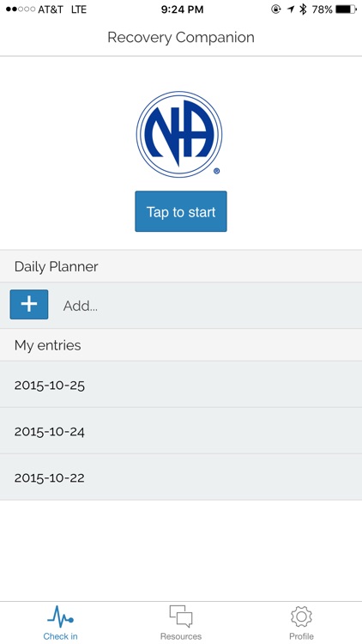Tap the blue plus icon button
The height and width of the screenshot is (644, 362).
pos(29,304)
